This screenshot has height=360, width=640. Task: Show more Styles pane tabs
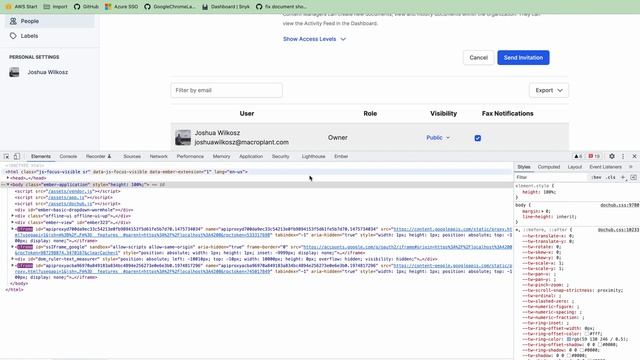631,167
